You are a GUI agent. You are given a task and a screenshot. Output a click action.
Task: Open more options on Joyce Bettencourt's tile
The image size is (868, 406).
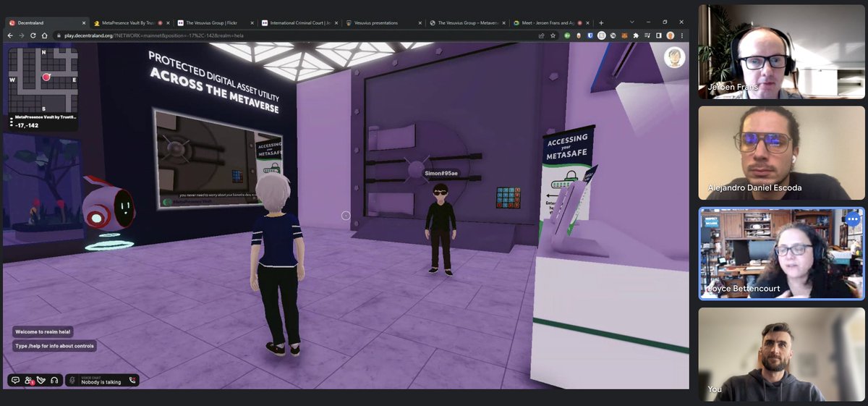pos(852,219)
